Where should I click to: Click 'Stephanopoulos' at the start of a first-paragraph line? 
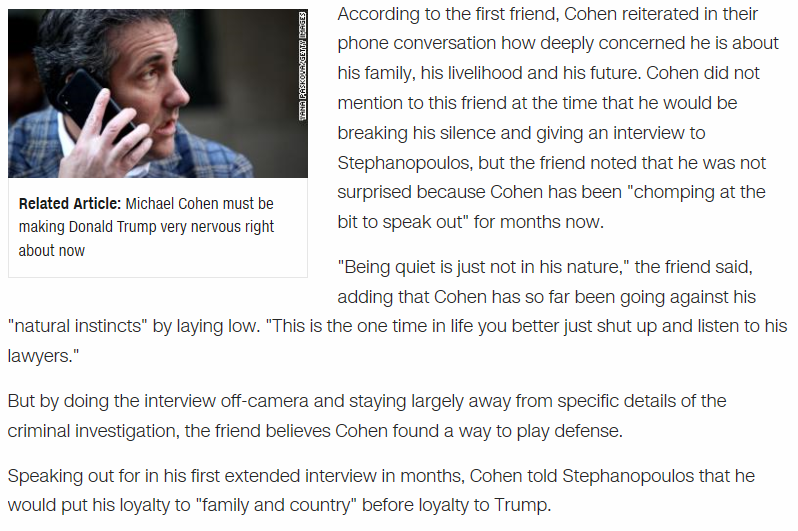click(x=405, y=163)
